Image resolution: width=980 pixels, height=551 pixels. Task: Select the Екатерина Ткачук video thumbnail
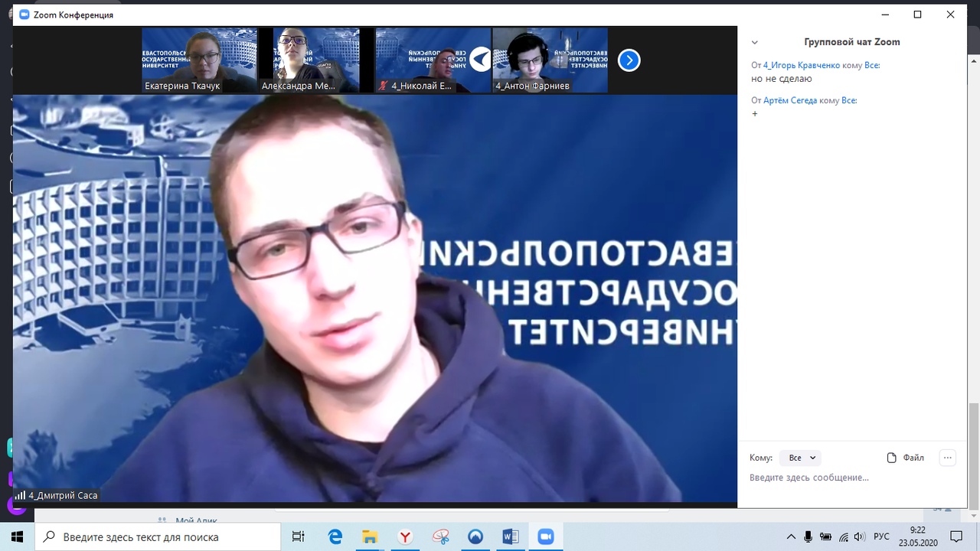[199, 60]
